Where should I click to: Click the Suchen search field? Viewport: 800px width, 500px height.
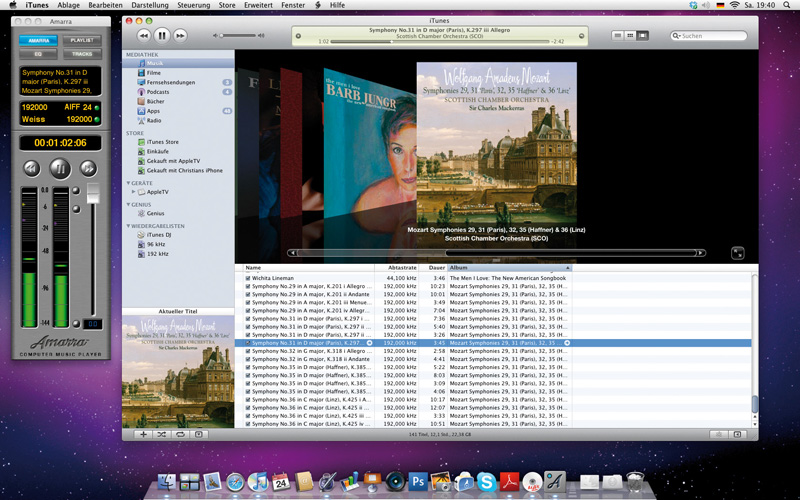click(709, 36)
